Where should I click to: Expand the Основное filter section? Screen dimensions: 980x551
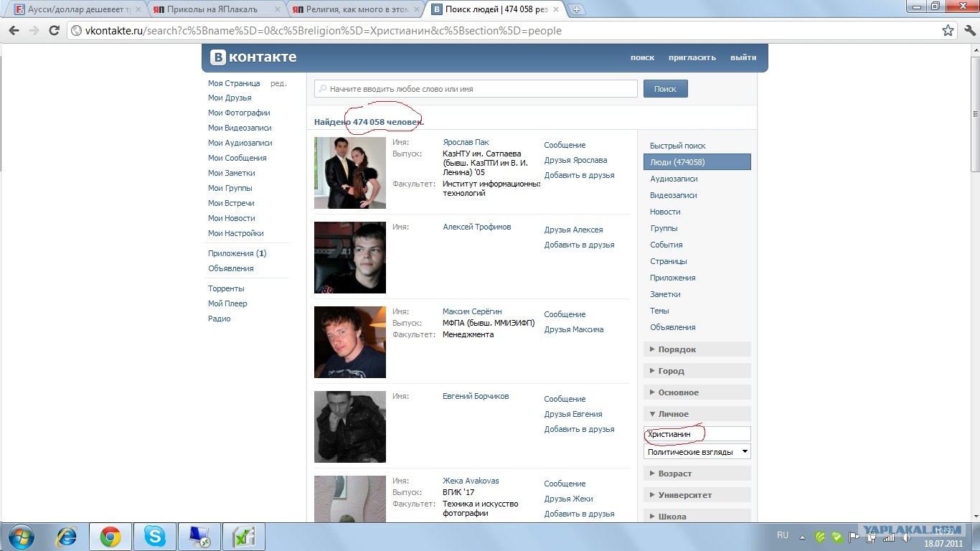point(697,392)
